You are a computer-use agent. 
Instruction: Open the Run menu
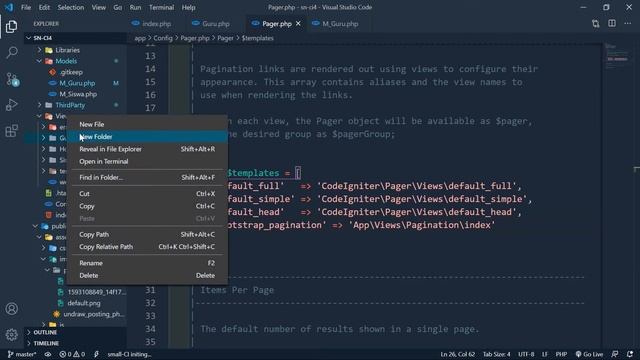click(135, 7)
